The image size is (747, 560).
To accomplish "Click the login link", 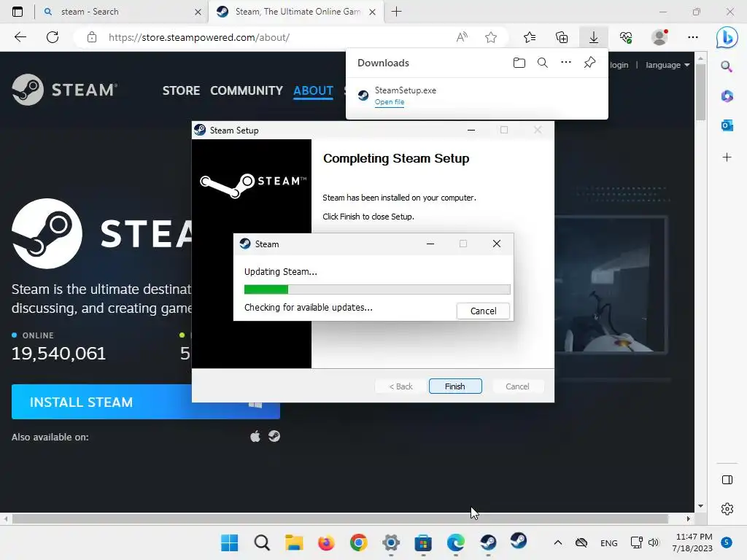I will click(x=619, y=65).
